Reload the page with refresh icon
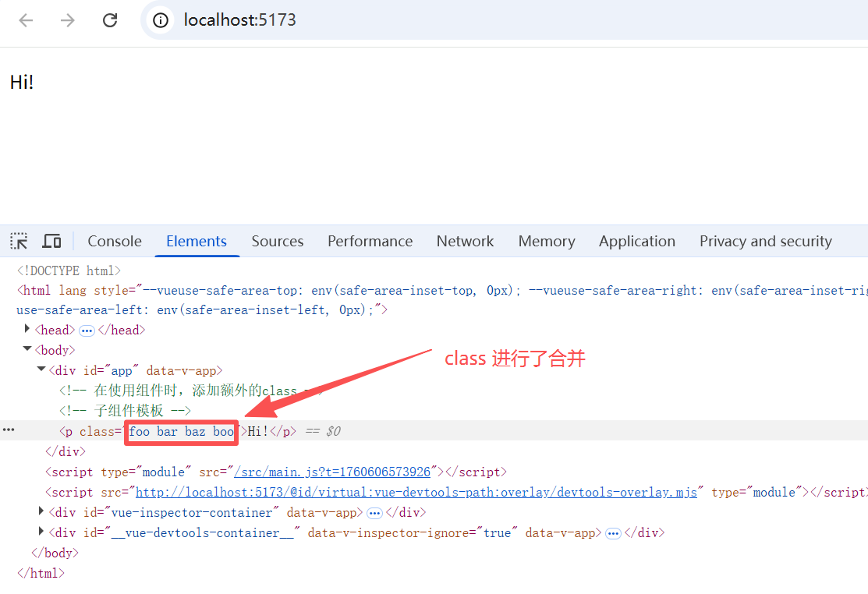868x594 pixels. pos(110,20)
